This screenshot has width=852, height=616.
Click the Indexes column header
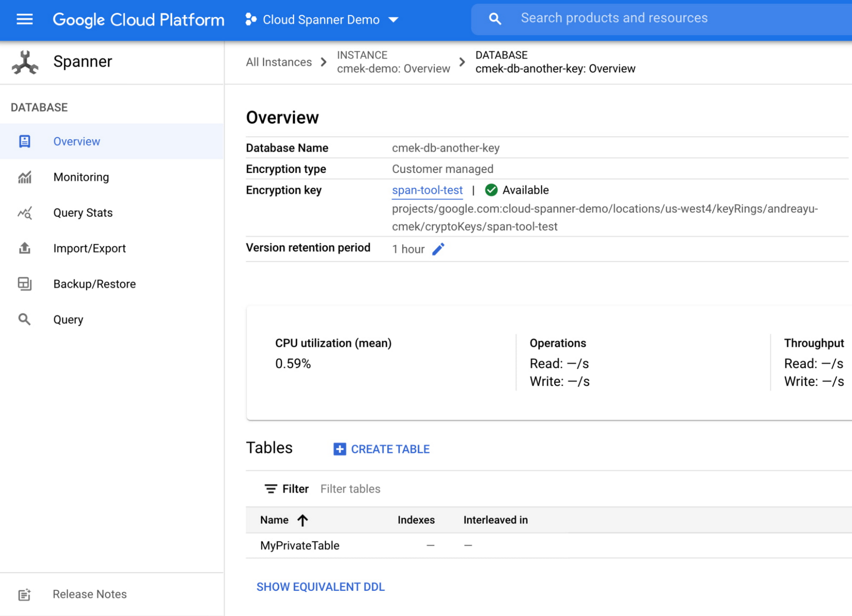416,520
